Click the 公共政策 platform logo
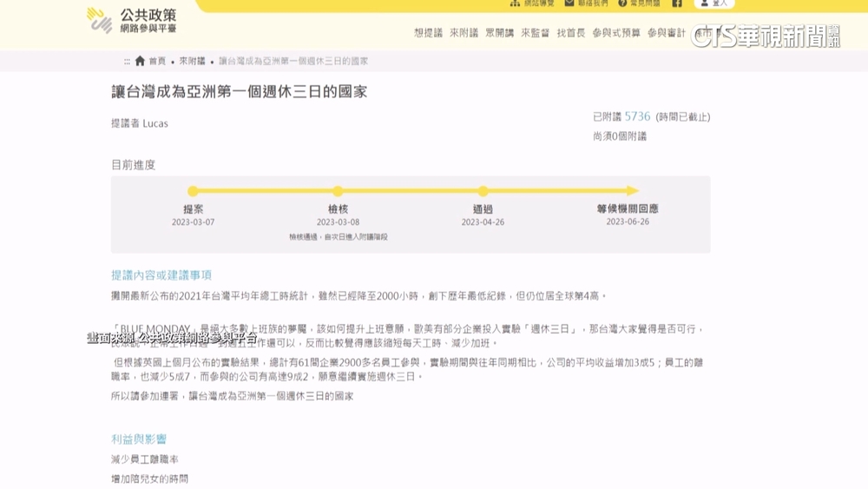 [x=132, y=20]
